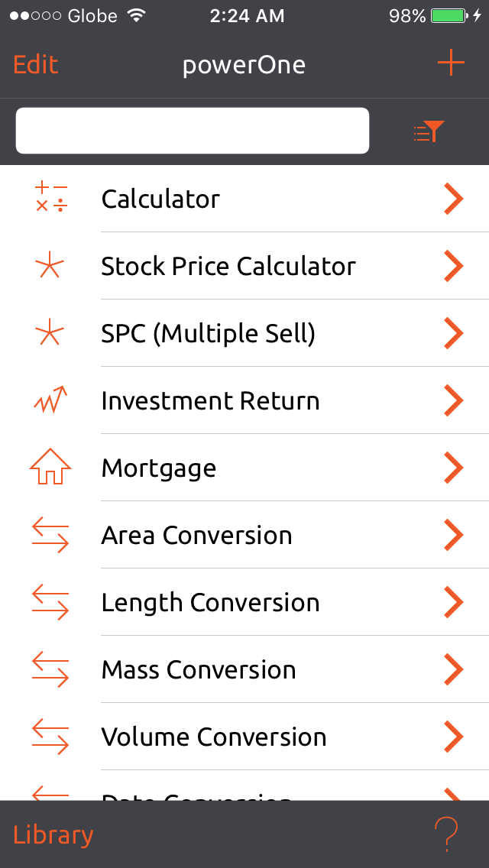The image size is (489, 868).
Task: Click the Stock Price Calculator asterisk icon
Action: (x=49, y=266)
